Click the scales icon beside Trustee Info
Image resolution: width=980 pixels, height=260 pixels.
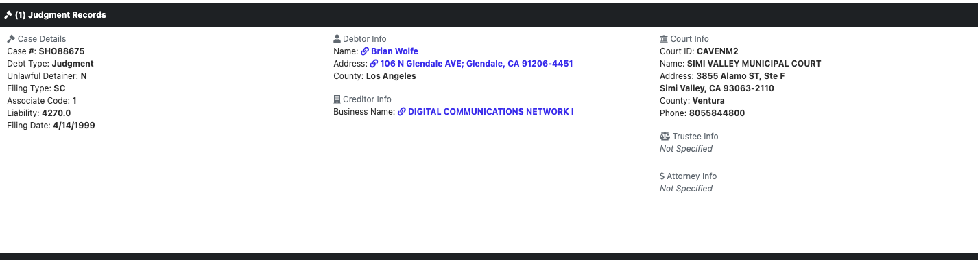click(665, 137)
